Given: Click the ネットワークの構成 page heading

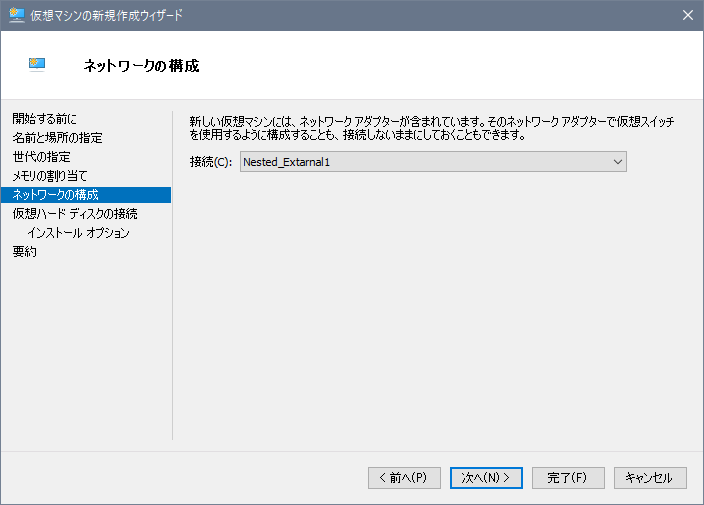Looking at the screenshot, I should 141,66.
